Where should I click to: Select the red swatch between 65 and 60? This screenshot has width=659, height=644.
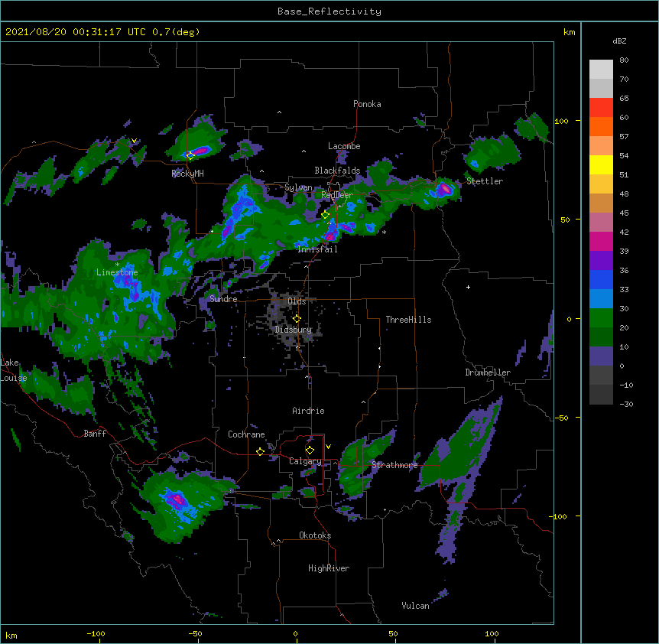pyautogui.click(x=601, y=108)
